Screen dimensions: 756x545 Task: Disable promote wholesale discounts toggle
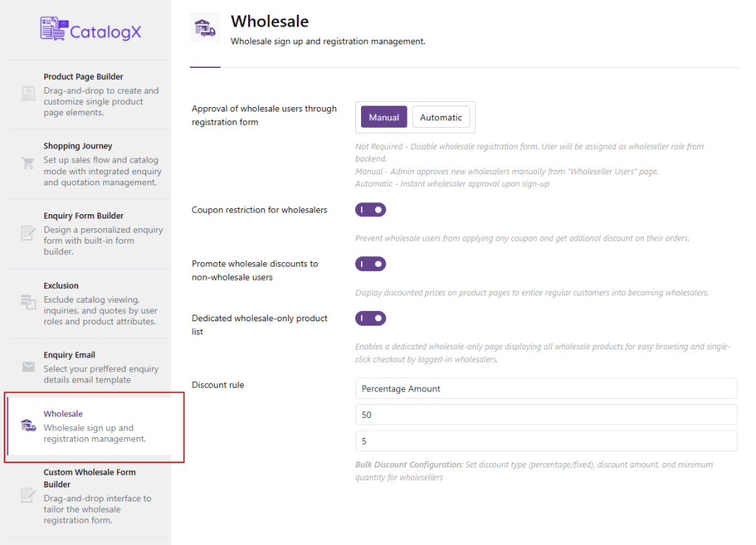371,264
